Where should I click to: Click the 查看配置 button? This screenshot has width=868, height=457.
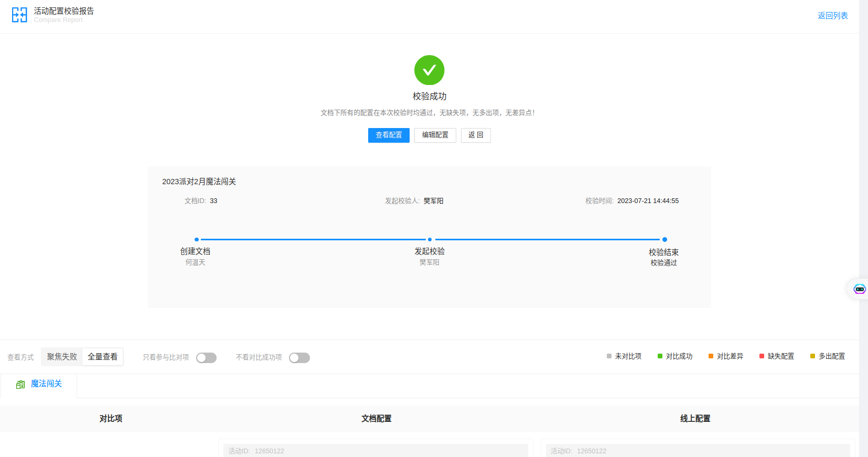(389, 135)
